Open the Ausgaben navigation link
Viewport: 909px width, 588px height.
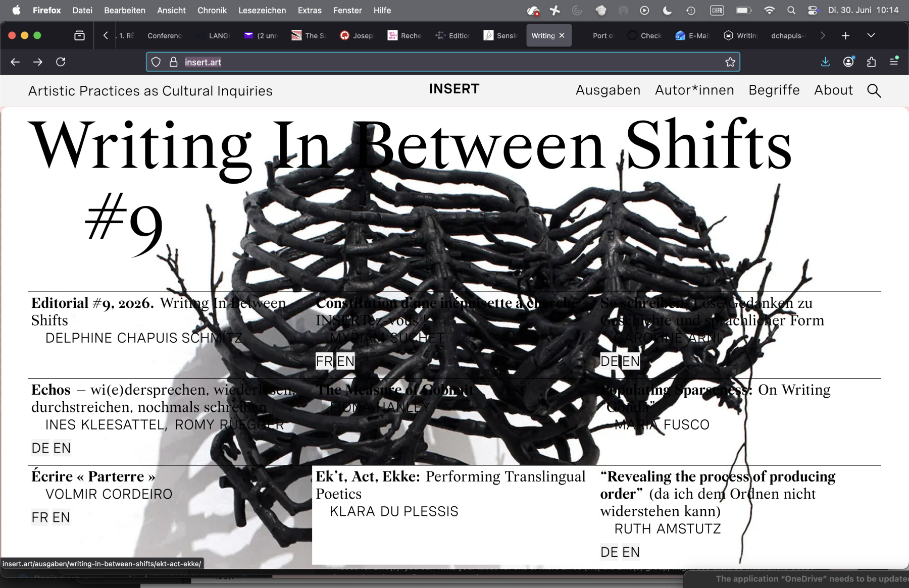608,90
